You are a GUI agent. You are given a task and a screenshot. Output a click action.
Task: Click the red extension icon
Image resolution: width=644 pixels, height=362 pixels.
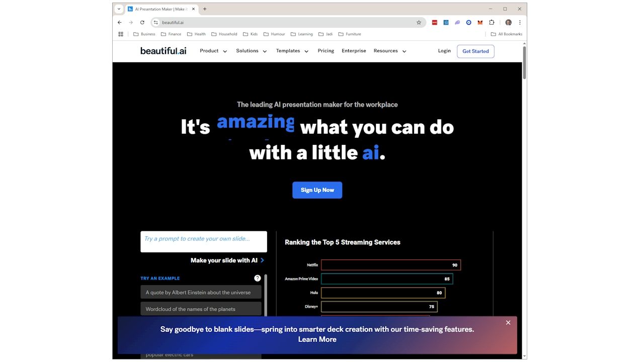435,23
